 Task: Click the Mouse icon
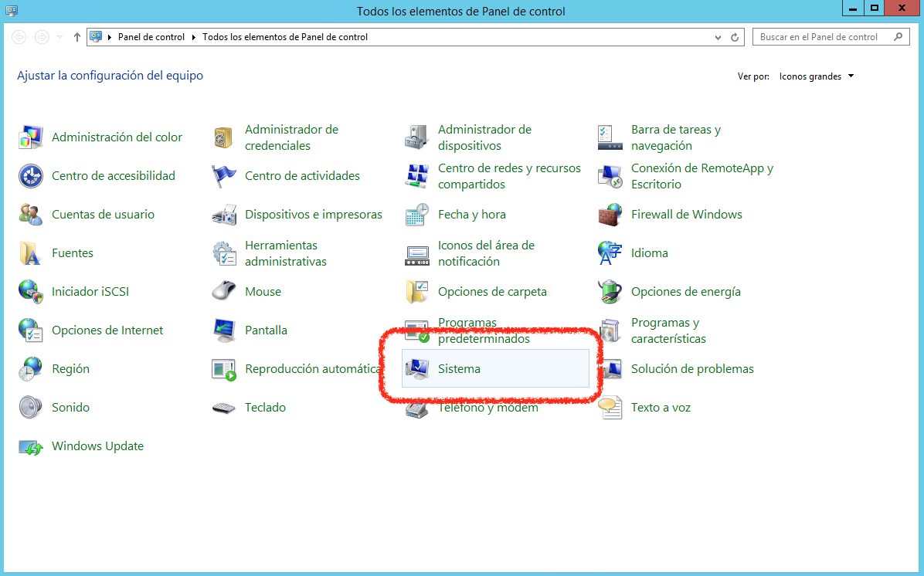(224, 292)
